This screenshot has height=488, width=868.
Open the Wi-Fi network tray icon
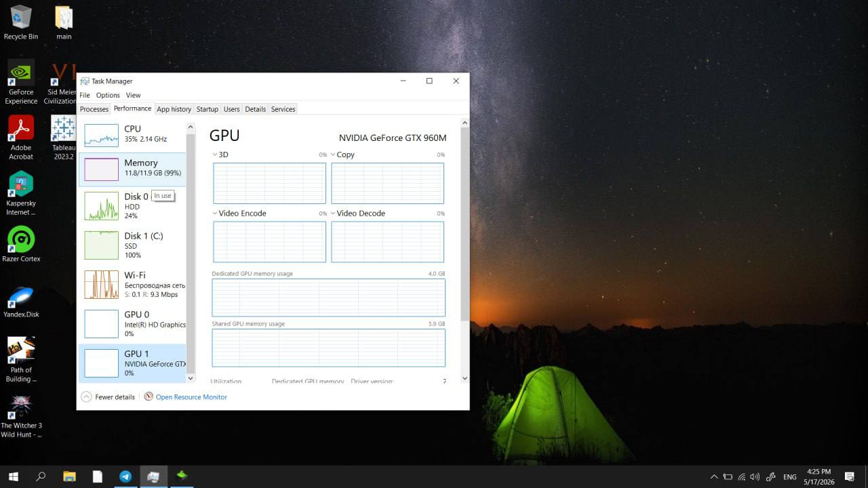(x=742, y=476)
